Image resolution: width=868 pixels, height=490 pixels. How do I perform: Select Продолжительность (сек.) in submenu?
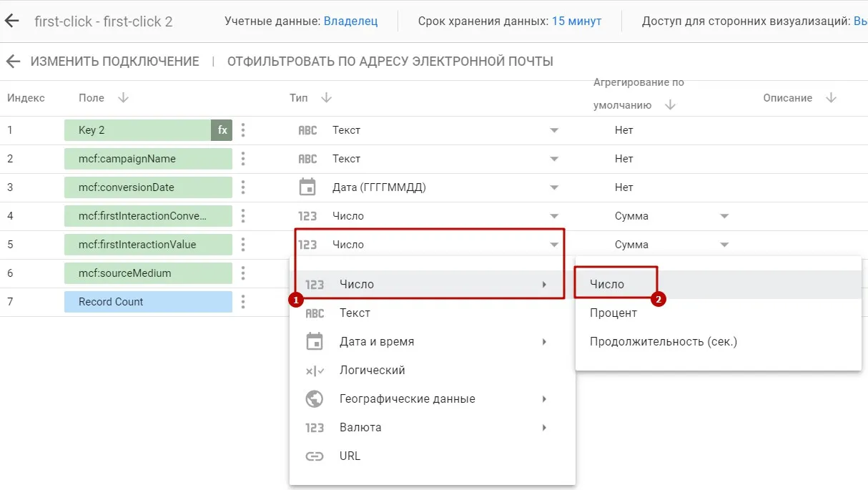(x=719, y=342)
